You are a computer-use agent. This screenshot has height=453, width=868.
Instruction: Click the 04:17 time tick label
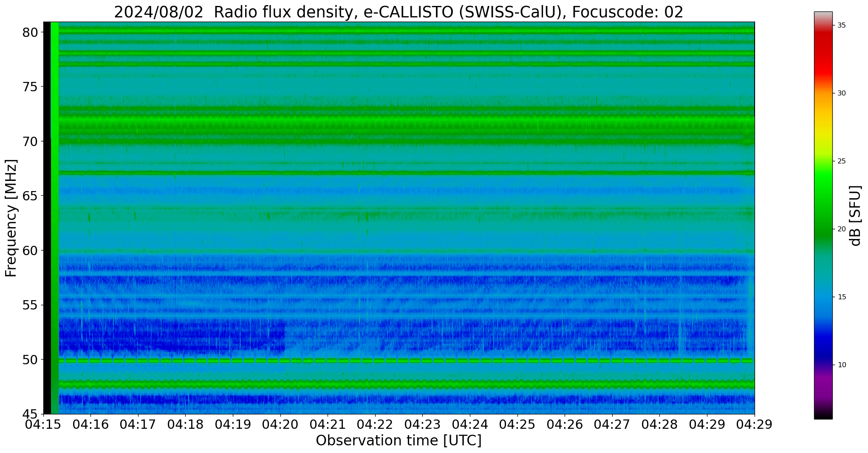coord(138,424)
